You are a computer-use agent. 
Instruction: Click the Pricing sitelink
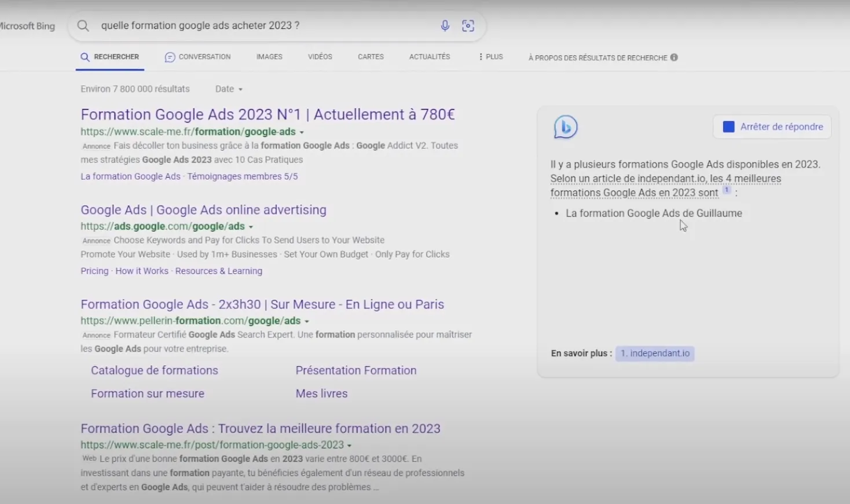pyautogui.click(x=94, y=271)
